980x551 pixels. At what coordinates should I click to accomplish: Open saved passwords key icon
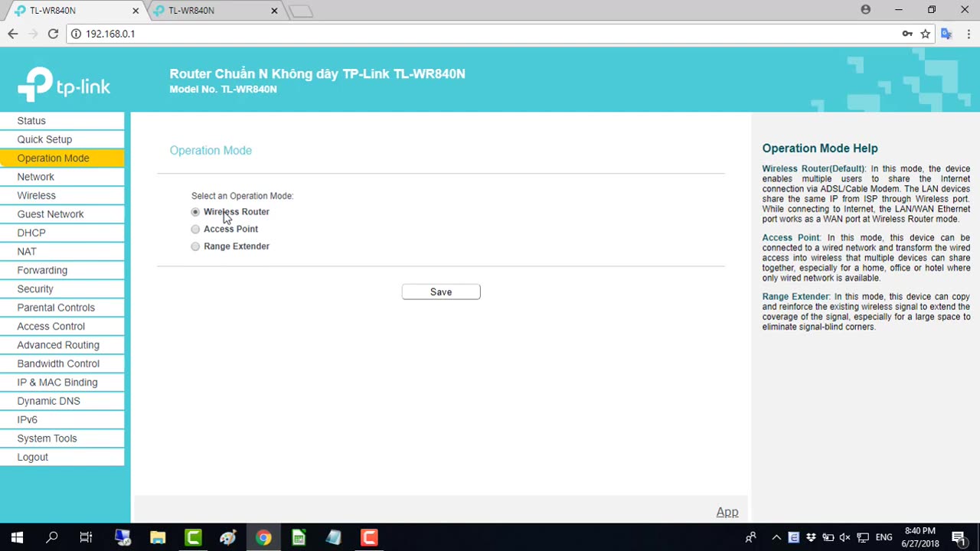(907, 34)
